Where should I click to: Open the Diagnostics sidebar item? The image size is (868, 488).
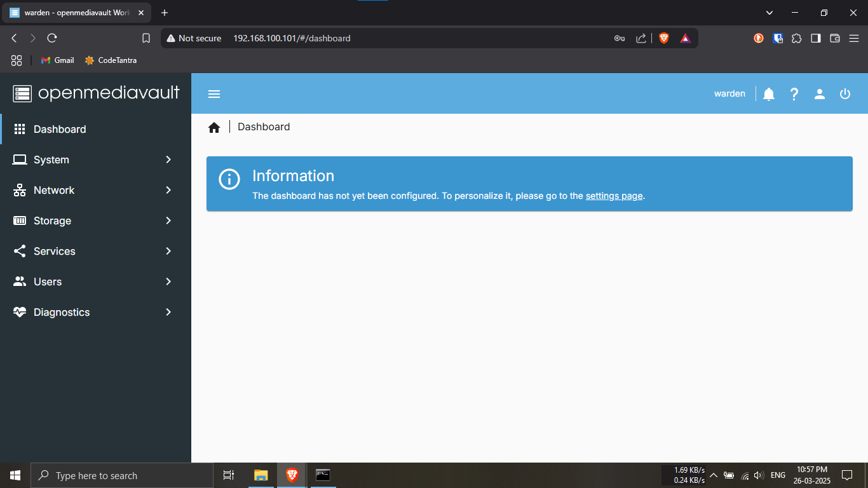62,312
